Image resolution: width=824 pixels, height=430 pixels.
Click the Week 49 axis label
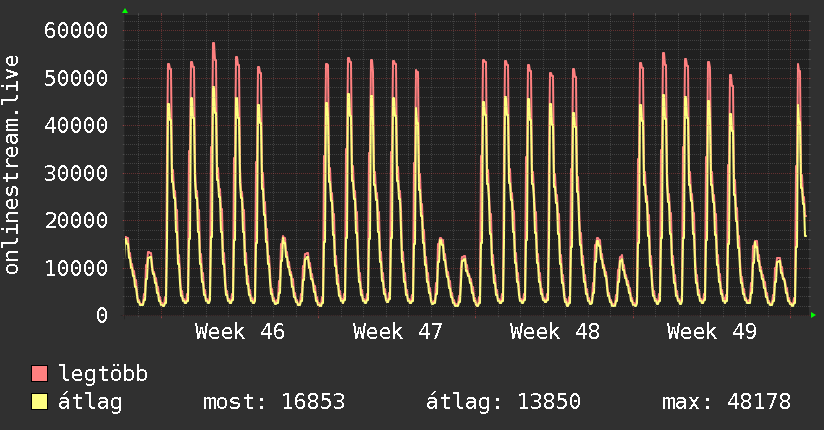pos(712,332)
